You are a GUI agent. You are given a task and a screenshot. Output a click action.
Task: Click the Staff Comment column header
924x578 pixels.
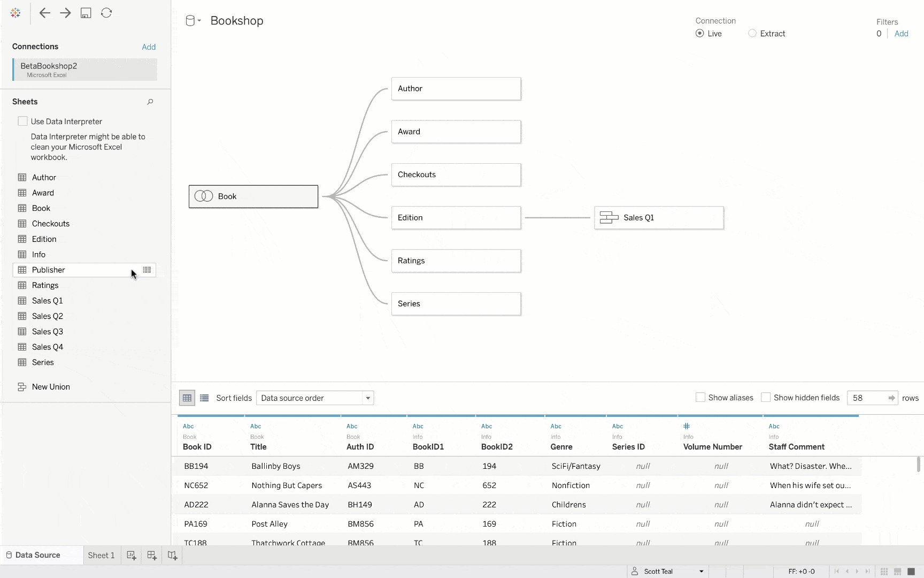coord(797,447)
